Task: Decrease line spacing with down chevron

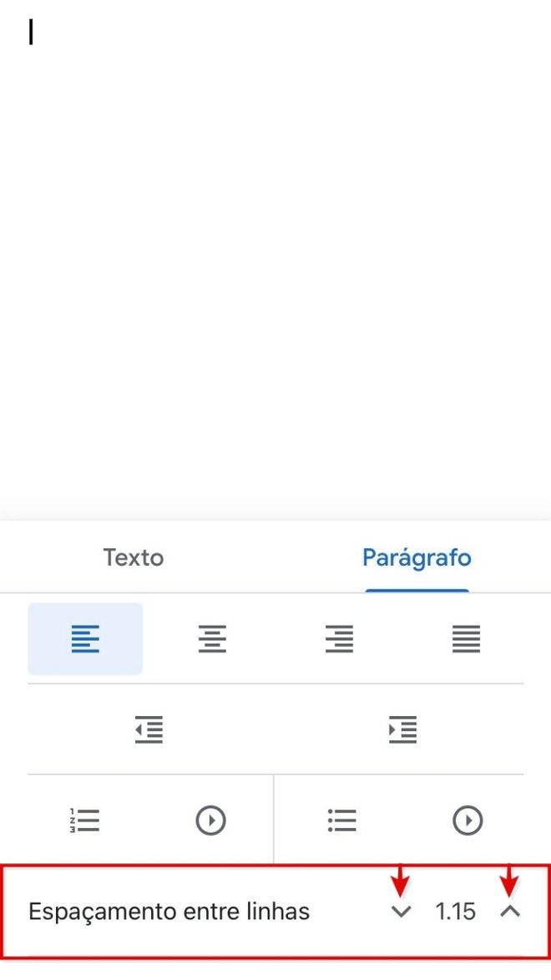Action: coord(401,911)
